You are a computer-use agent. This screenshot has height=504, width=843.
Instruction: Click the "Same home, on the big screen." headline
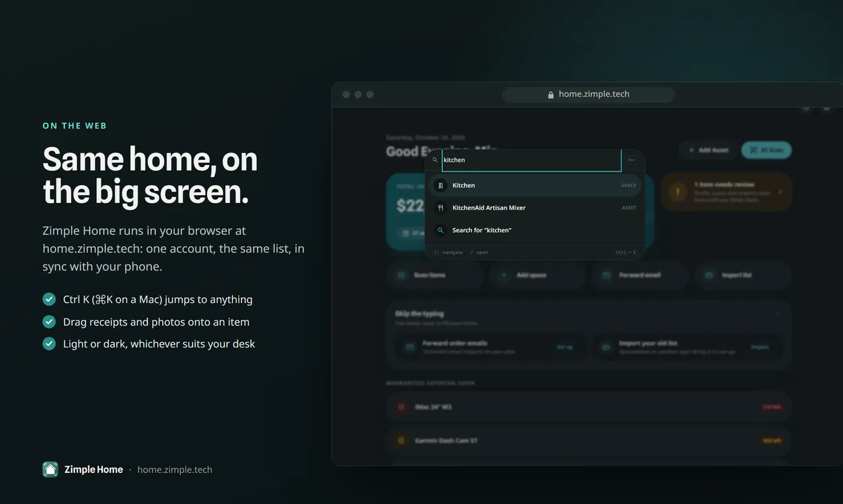150,176
